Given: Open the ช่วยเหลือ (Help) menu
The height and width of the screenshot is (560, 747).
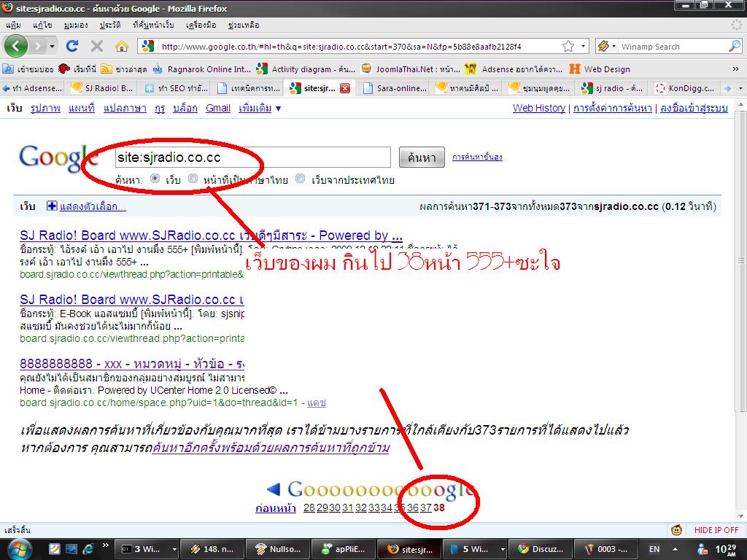Looking at the screenshot, I should pyautogui.click(x=244, y=25).
